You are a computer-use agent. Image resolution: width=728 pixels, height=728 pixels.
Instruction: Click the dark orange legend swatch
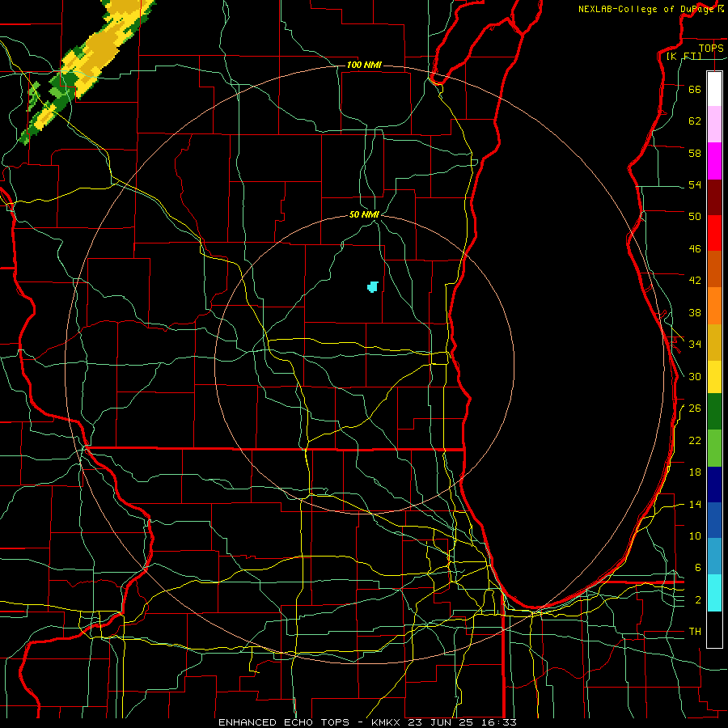[x=714, y=269]
